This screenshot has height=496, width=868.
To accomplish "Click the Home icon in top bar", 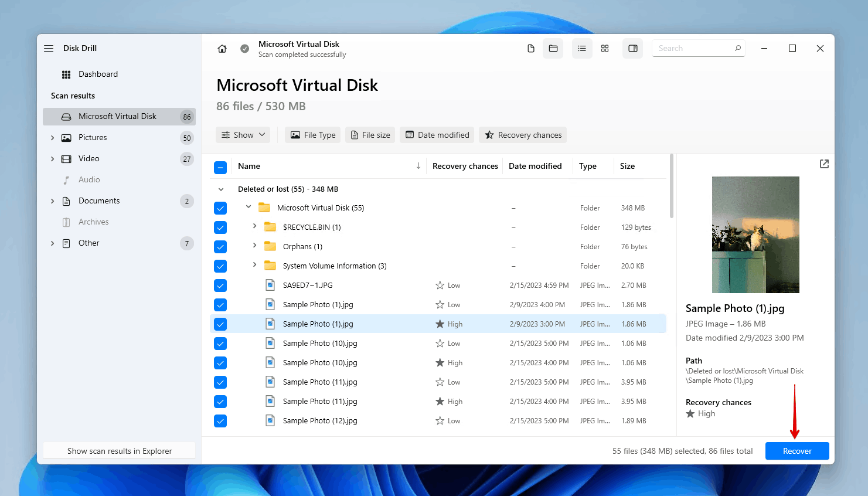I will point(222,49).
